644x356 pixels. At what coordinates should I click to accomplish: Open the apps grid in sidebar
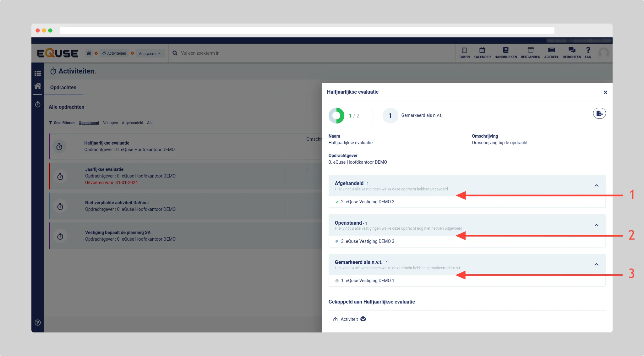coord(38,73)
